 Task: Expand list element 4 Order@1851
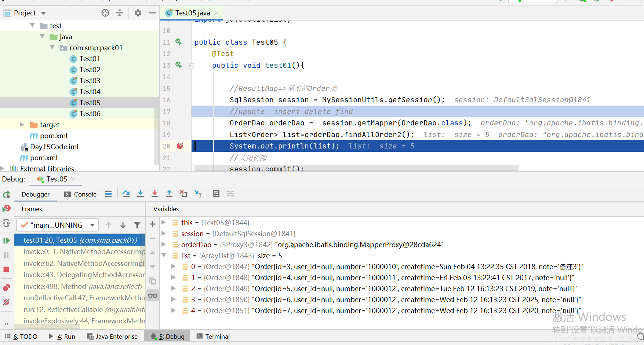(x=173, y=310)
